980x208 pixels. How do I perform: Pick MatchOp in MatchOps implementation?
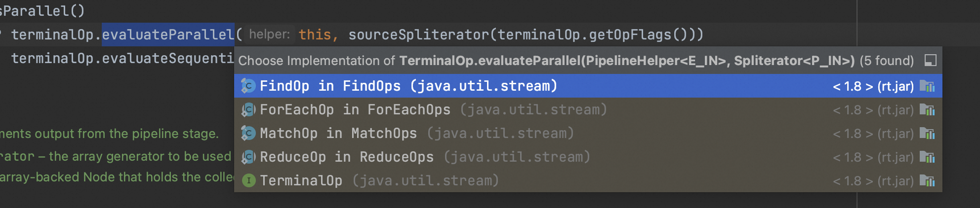pos(416,134)
